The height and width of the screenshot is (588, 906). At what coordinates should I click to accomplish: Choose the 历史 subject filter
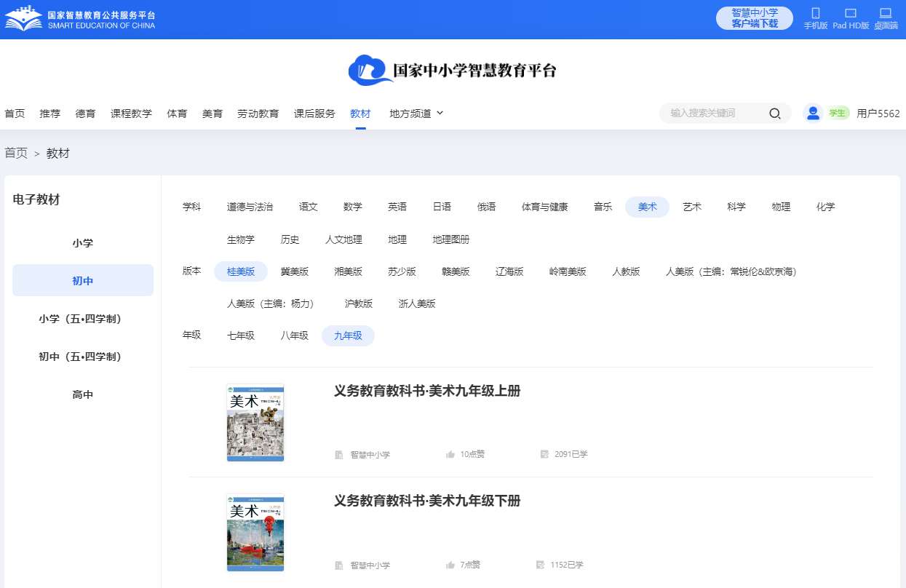(290, 239)
